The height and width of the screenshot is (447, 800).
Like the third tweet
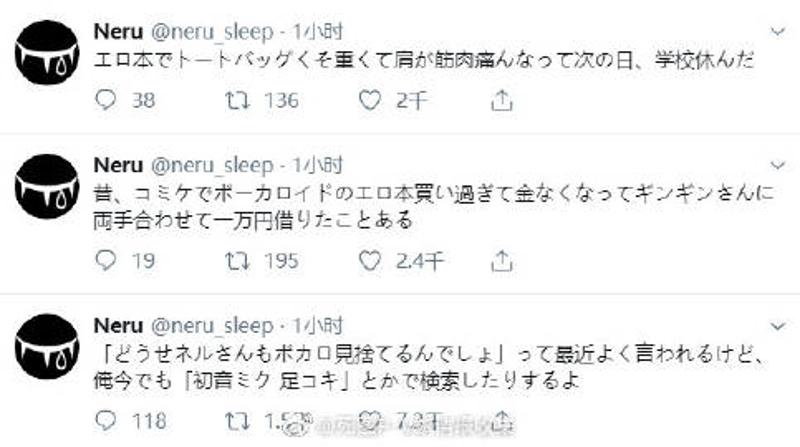[x=371, y=421]
